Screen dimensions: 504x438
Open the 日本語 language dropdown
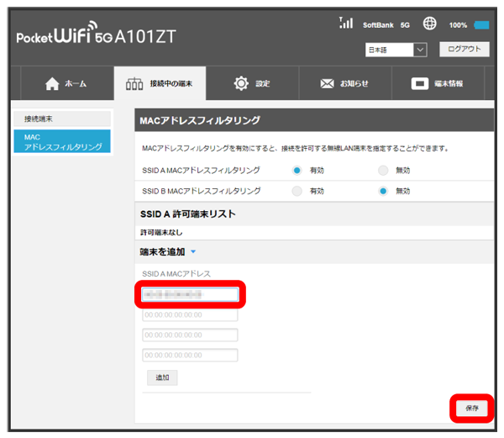point(396,50)
